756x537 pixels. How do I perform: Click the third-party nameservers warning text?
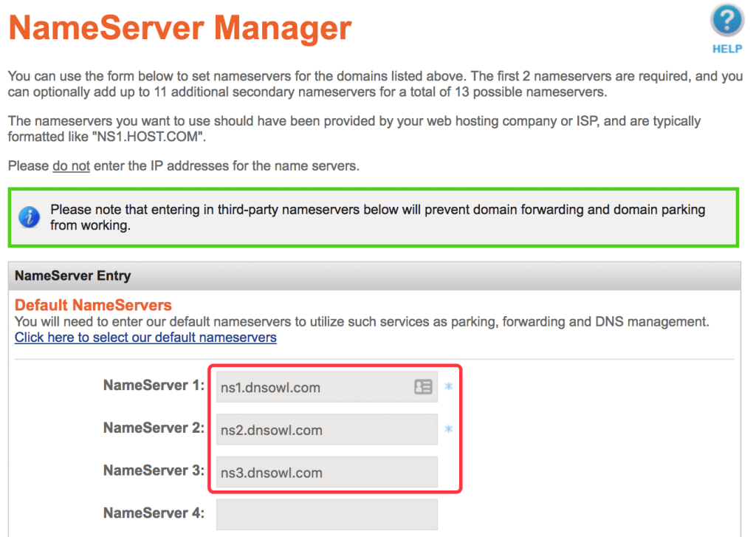click(377, 217)
